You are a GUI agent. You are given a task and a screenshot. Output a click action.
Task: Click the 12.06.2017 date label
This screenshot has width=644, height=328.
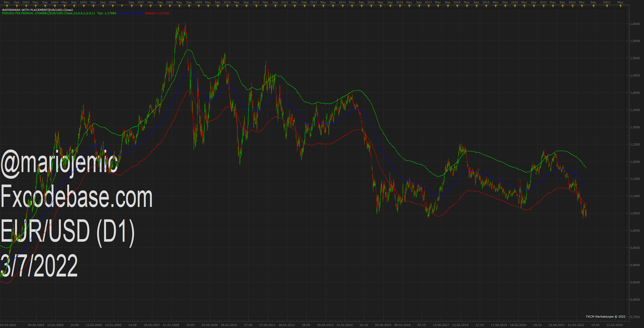(441, 325)
